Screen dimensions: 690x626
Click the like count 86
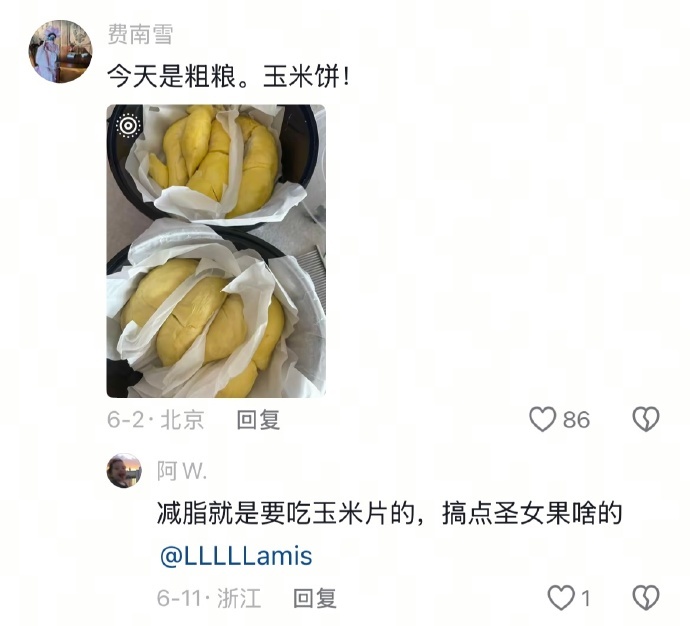(576, 420)
